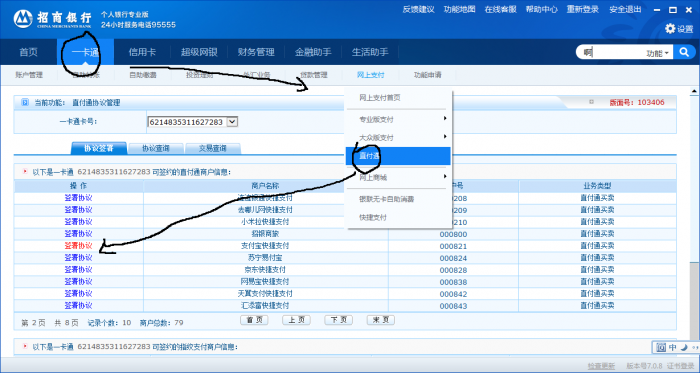700x373 pixels.
Task: Switch to the 协议签署 tab
Action: pos(99,149)
